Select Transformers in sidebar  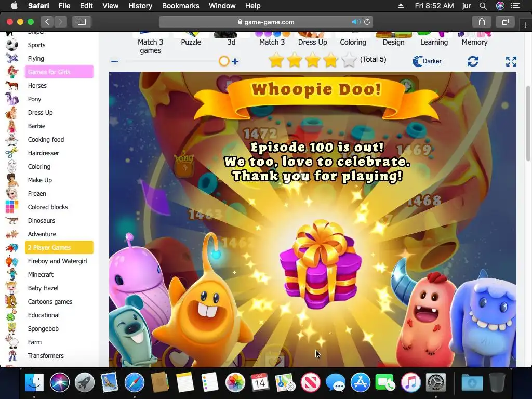click(x=46, y=355)
